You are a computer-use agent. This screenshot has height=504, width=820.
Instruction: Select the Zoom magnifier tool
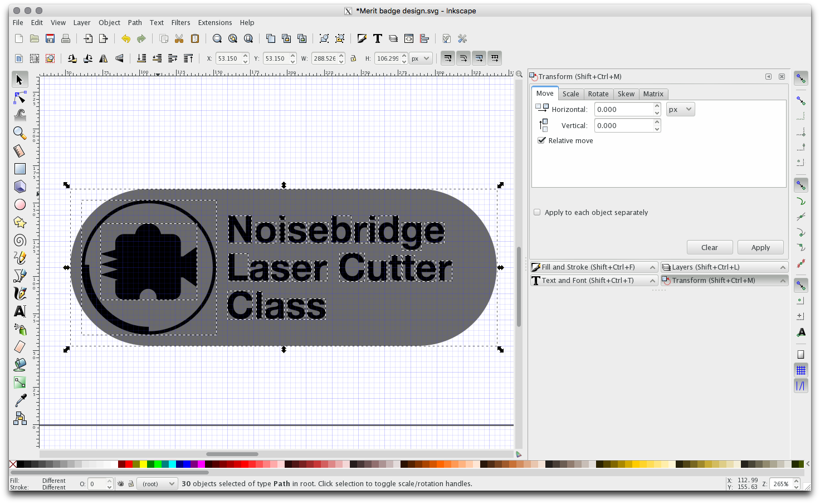20,133
